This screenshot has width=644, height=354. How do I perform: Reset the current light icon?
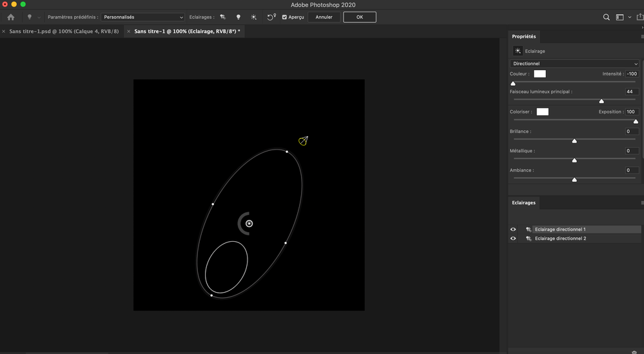pyautogui.click(x=271, y=17)
